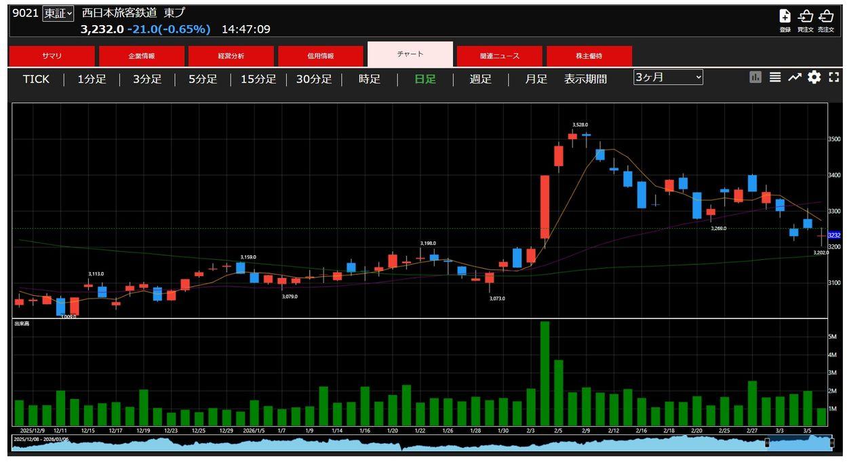Click the horizontal lines list icon
Screen dimensions: 868x475
(775, 77)
